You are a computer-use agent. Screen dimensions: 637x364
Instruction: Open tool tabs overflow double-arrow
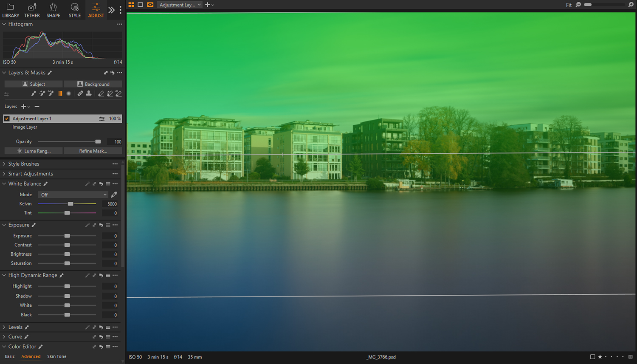click(x=111, y=10)
